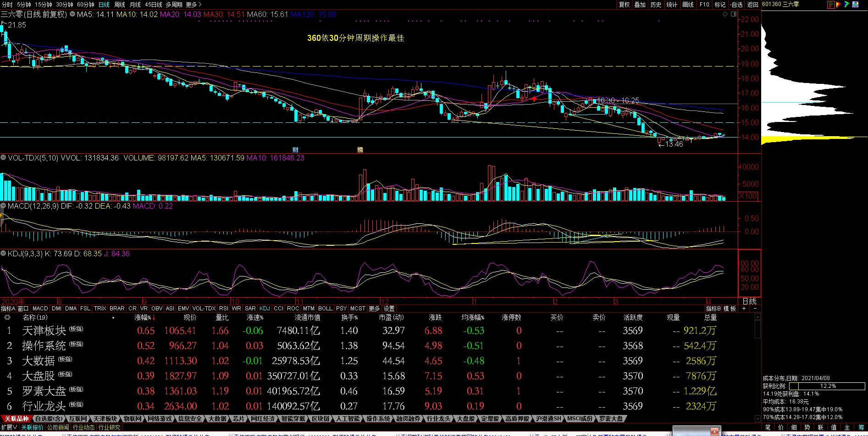
Task: Click the round icon before the KDJ label
Action: point(3,254)
